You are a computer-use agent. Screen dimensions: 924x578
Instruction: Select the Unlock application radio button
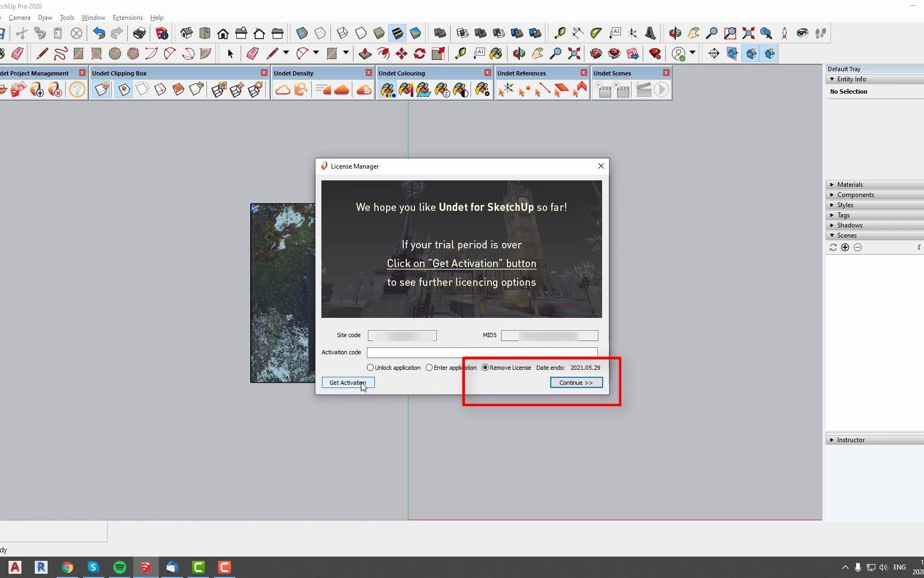tap(370, 368)
